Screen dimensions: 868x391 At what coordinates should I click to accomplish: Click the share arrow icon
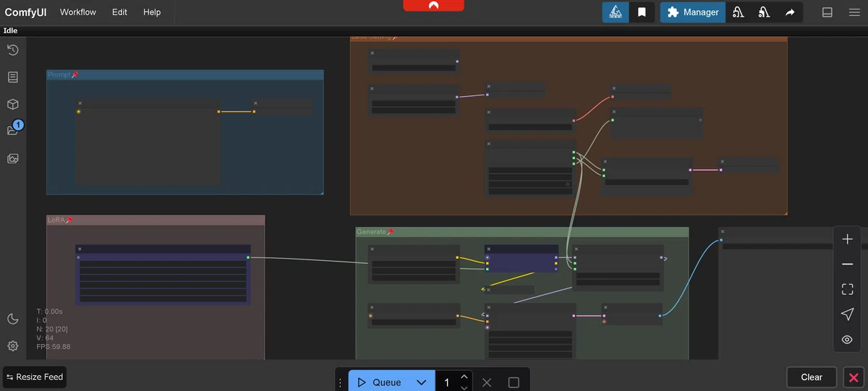[790, 12]
